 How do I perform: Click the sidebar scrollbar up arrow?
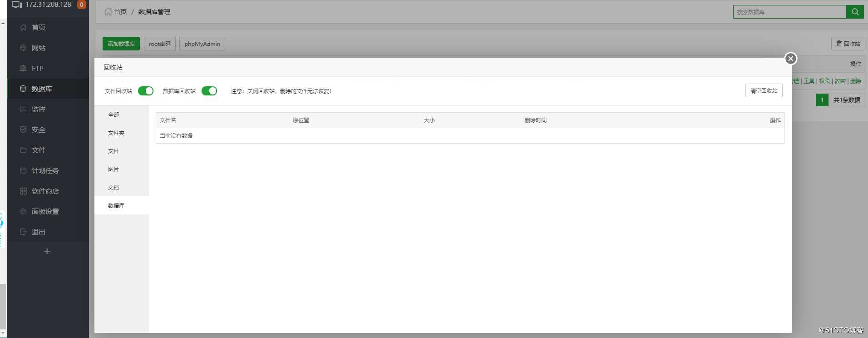3,23
